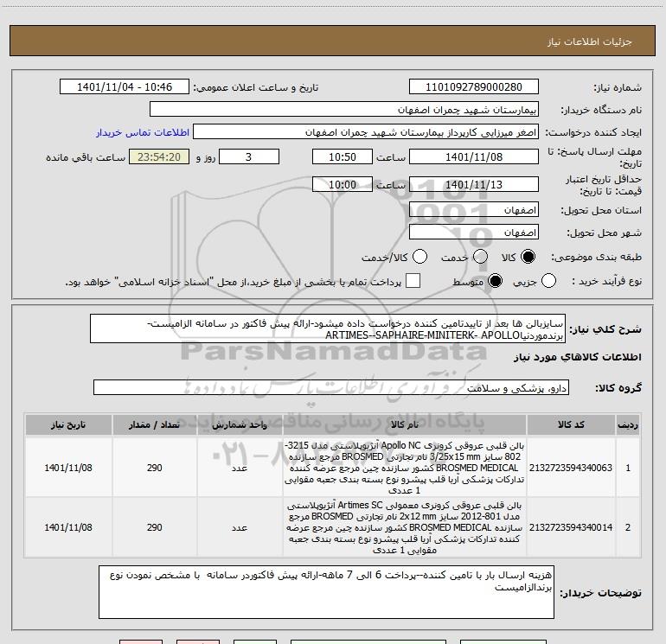This screenshot has height=644, width=666.
Task: Click the need number field 1101092789000280
Action: [x=474, y=87]
